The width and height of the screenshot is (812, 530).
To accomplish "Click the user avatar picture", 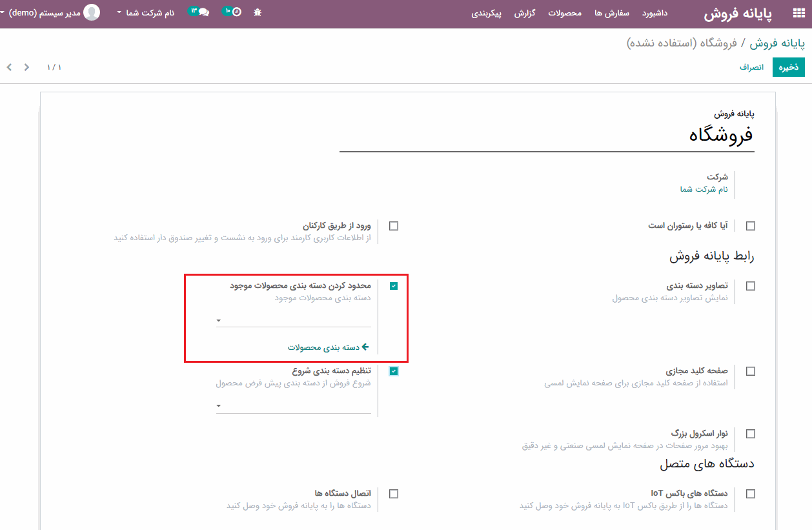I will (x=92, y=12).
